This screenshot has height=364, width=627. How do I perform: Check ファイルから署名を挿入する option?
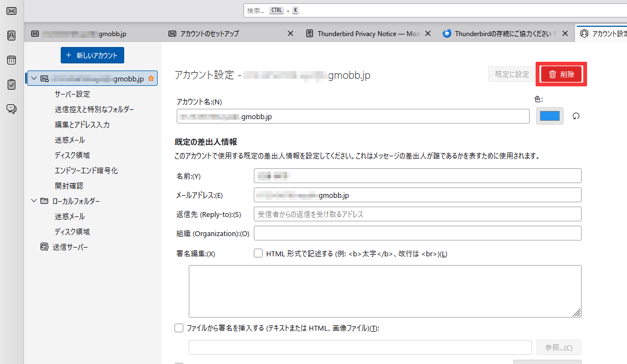[x=179, y=328]
